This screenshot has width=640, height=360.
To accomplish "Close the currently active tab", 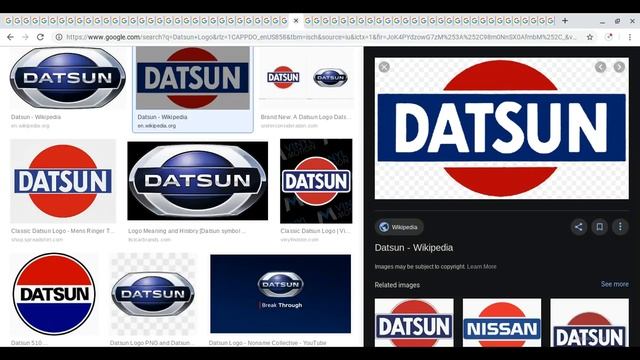I will (296, 20).
